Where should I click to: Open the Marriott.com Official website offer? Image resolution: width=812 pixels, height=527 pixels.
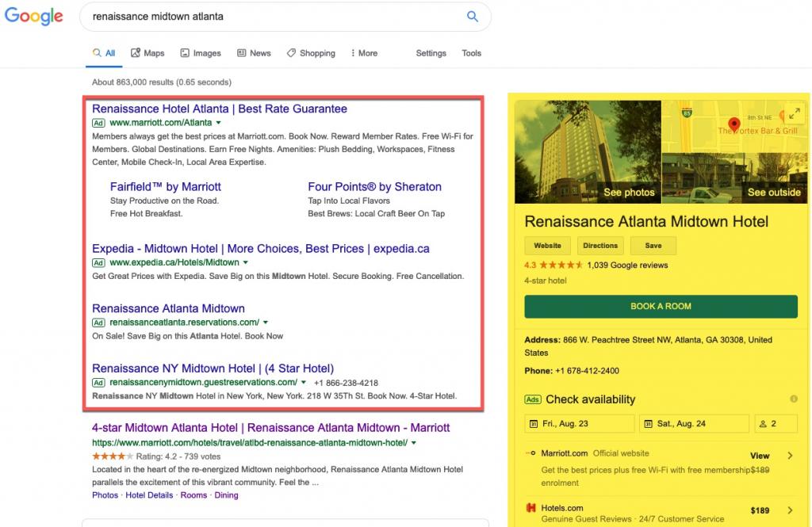(661, 468)
